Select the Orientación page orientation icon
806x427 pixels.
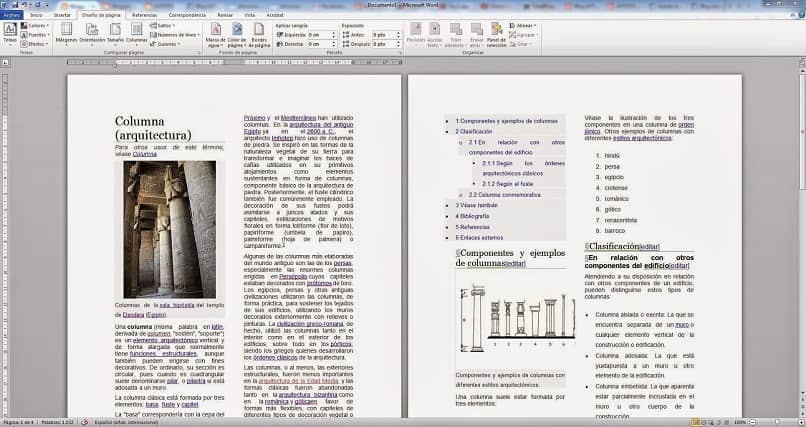[92, 34]
